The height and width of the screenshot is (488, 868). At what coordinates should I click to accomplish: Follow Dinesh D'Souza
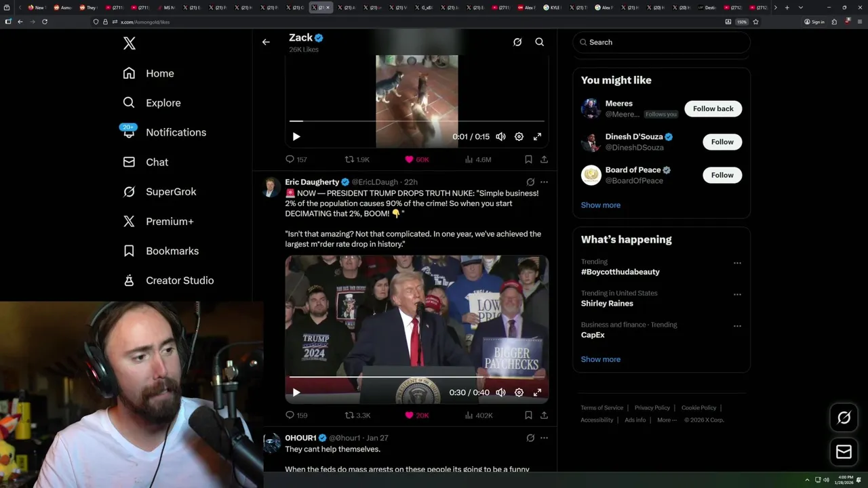(x=722, y=142)
